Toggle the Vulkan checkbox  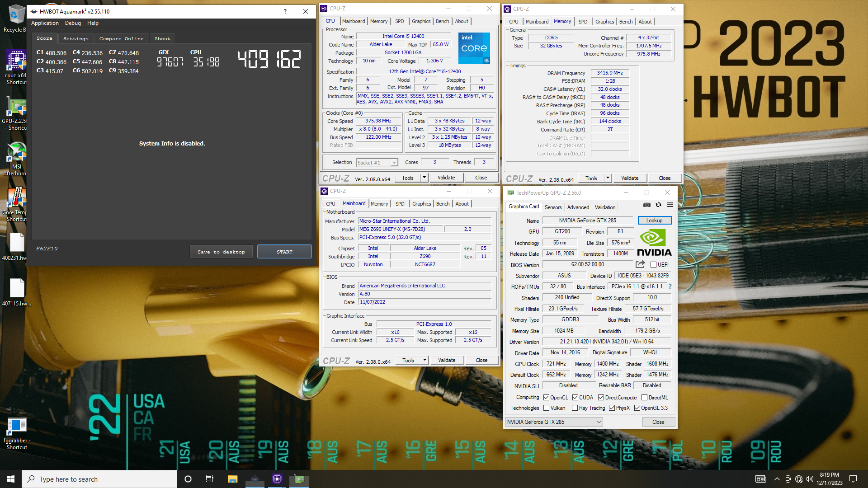point(547,408)
